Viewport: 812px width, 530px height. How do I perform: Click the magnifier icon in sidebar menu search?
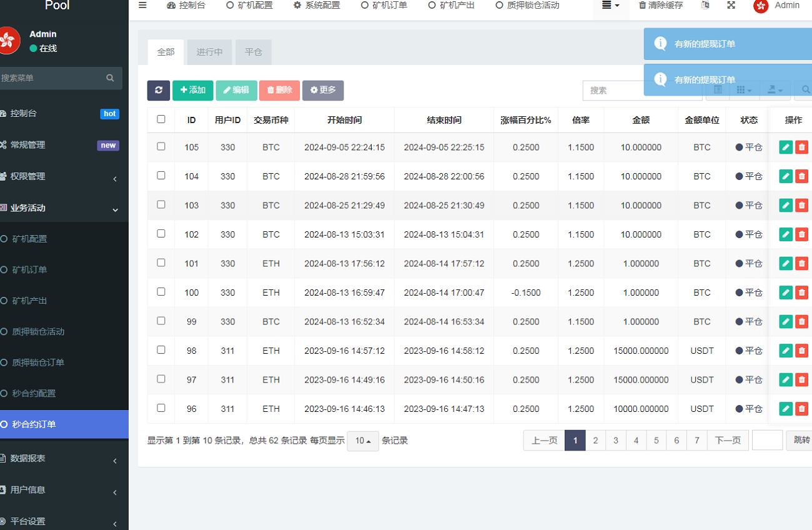pyautogui.click(x=111, y=78)
